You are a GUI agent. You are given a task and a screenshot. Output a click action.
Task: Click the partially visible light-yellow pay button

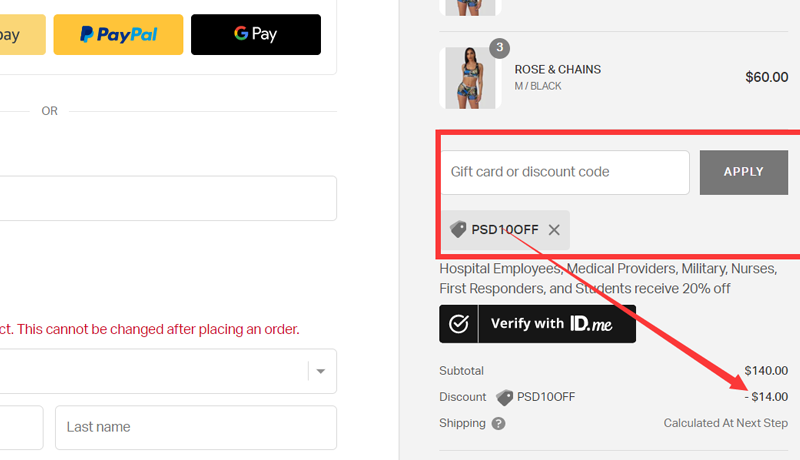coord(22,34)
